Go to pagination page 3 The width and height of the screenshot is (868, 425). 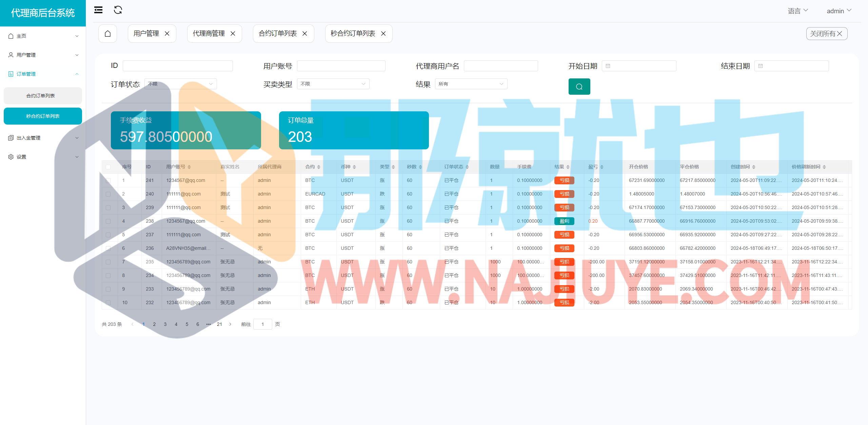click(x=165, y=324)
